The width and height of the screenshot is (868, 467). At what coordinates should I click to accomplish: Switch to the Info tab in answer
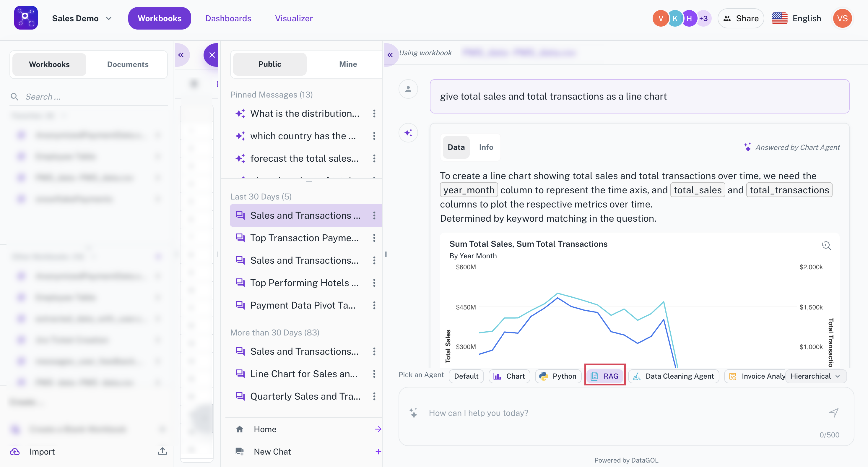pos(486,147)
